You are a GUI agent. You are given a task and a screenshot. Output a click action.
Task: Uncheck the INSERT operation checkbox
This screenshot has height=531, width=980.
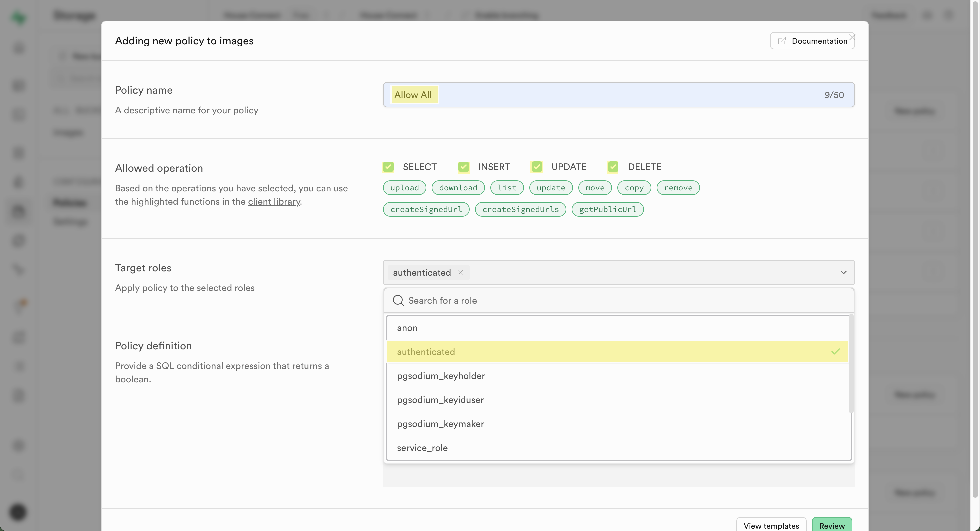(463, 167)
